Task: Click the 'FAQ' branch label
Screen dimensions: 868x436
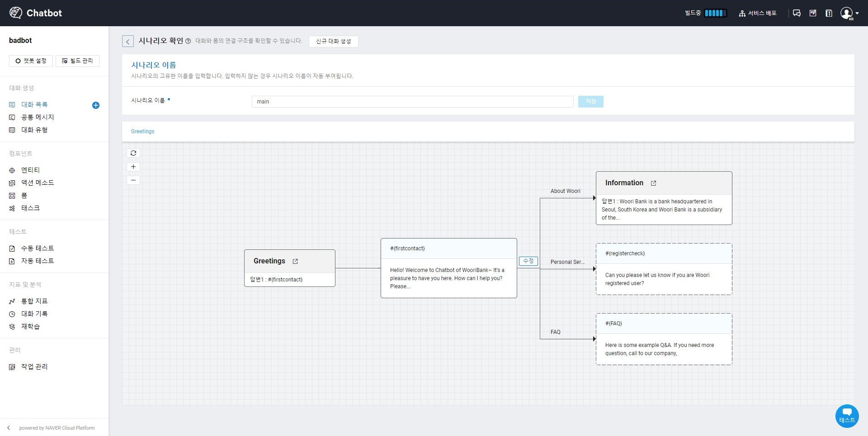Action: coord(556,332)
